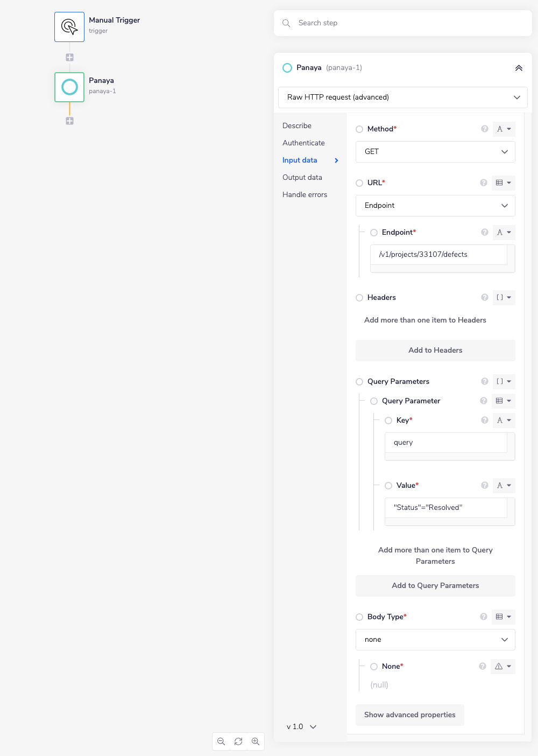Toggle the radio circle next to Headers
This screenshot has height=756, width=538.
pyautogui.click(x=359, y=298)
